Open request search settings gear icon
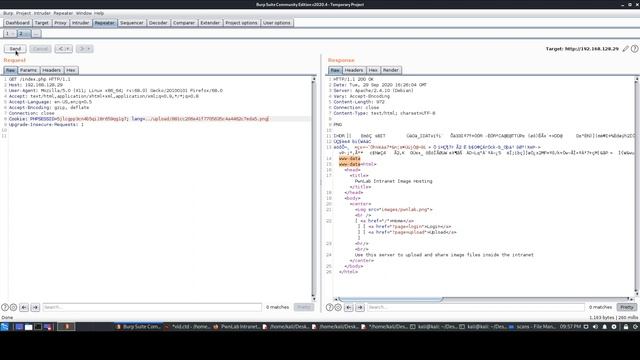The width and height of the screenshot is (640, 360). pyautogui.click(x=13, y=307)
